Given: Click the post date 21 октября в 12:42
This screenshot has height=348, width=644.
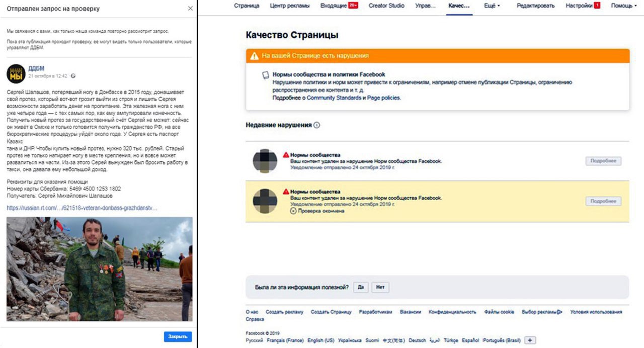Looking at the screenshot, I should (48, 76).
